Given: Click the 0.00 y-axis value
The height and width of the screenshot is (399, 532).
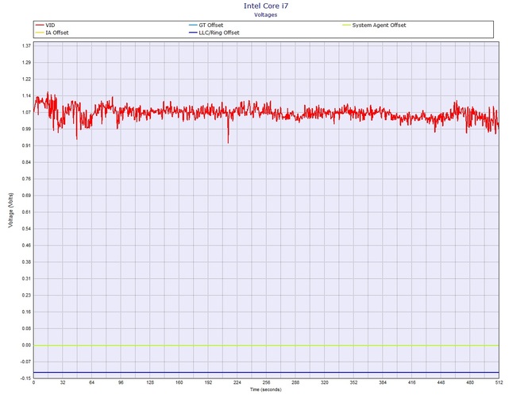Looking at the screenshot, I should (x=26, y=345).
